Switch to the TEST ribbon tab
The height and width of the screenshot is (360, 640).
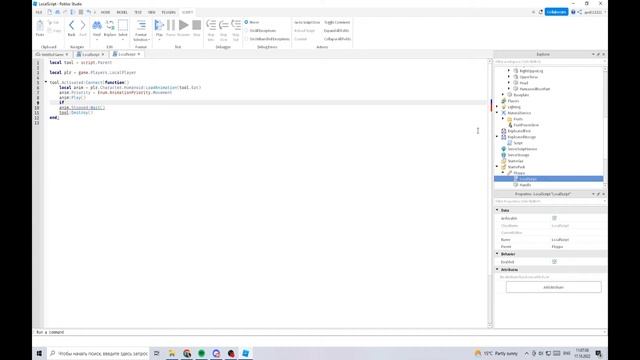point(138,12)
